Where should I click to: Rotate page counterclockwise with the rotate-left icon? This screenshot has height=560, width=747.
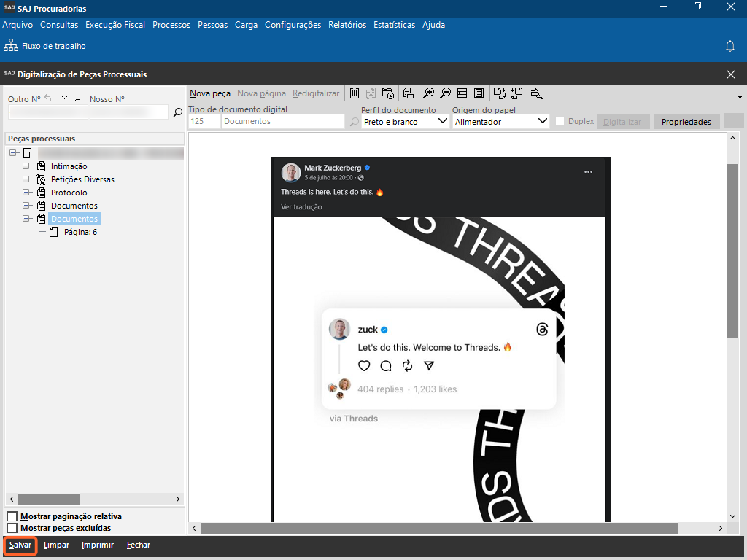click(x=516, y=93)
